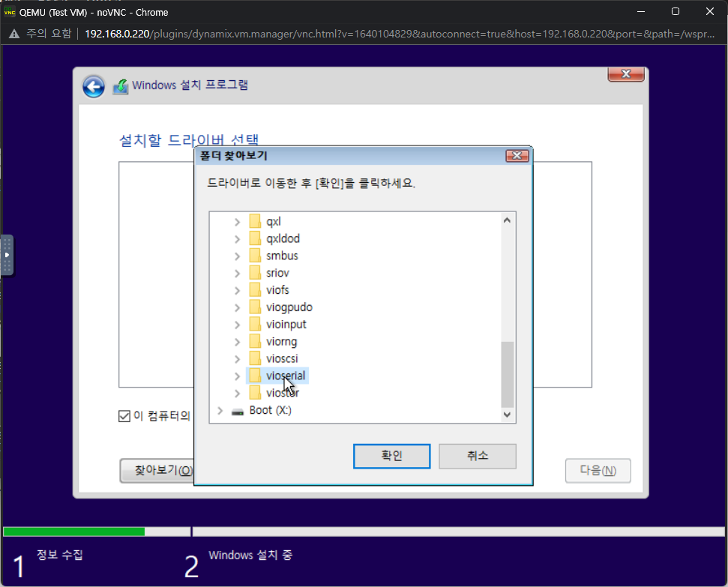Click the Chrome address bar URL
The image size is (728, 587).
point(400,34)
